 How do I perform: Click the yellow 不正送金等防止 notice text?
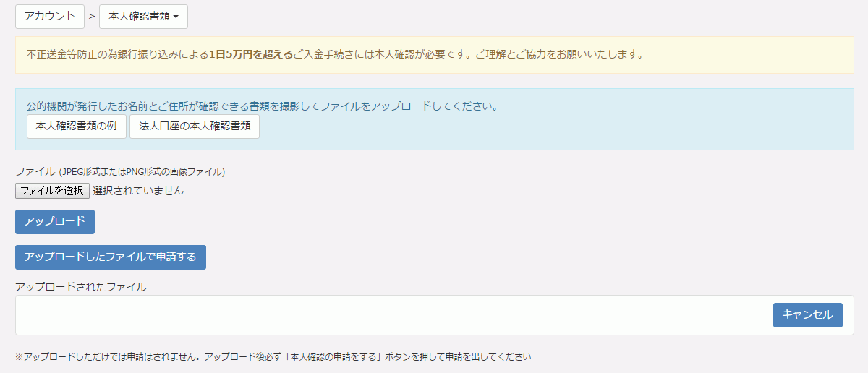click(x=335, y=54)
